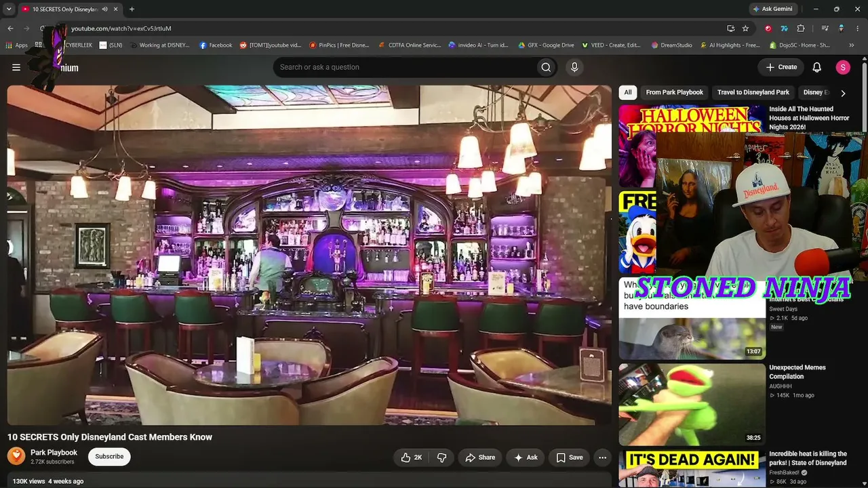This screenshot has height=488, width=868.
Task: Open the Unexpected Memes Compilation title
Action: point(797,372)
